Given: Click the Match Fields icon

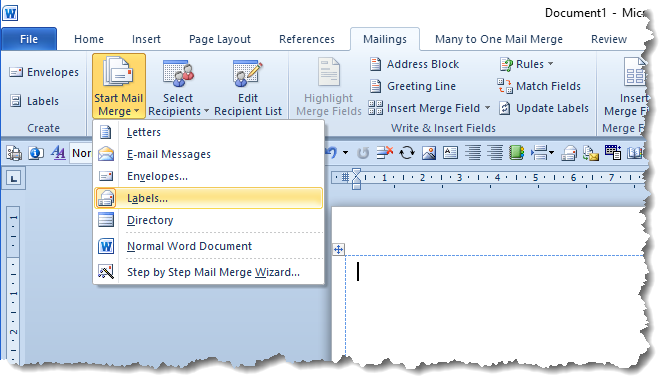Looking at the screenshot, I should point(505,86).
